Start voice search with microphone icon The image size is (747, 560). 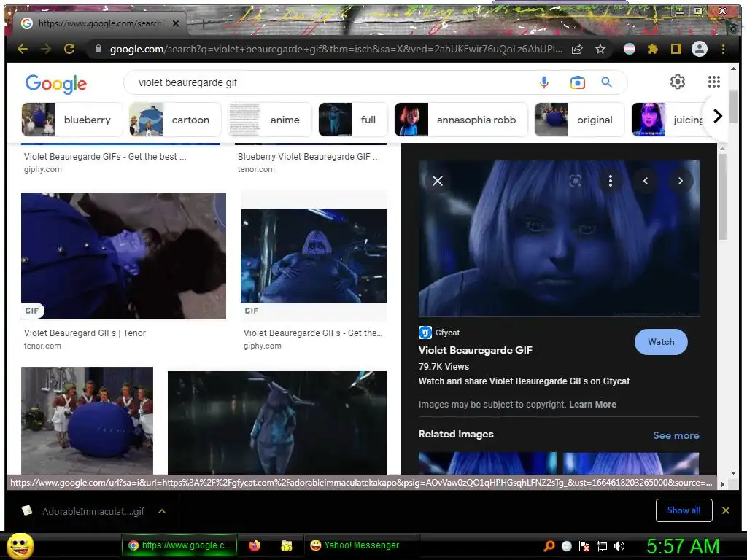click(544, 82)
